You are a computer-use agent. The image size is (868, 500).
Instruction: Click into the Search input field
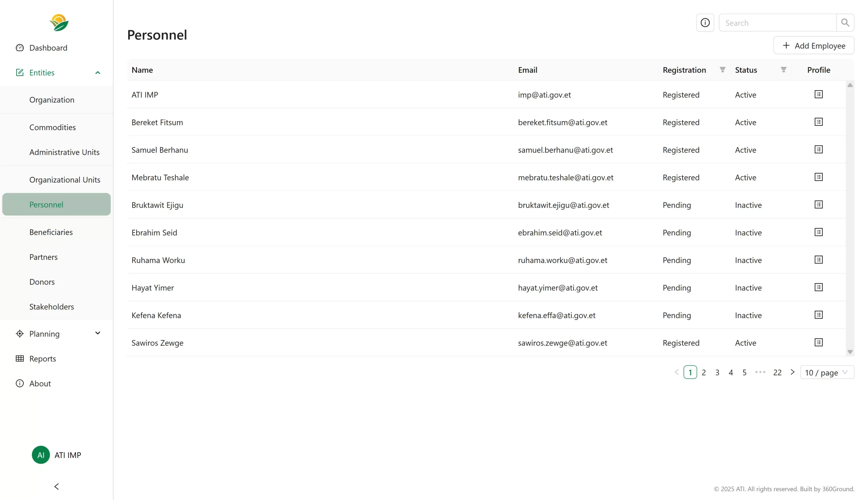[x=777, y=23]
